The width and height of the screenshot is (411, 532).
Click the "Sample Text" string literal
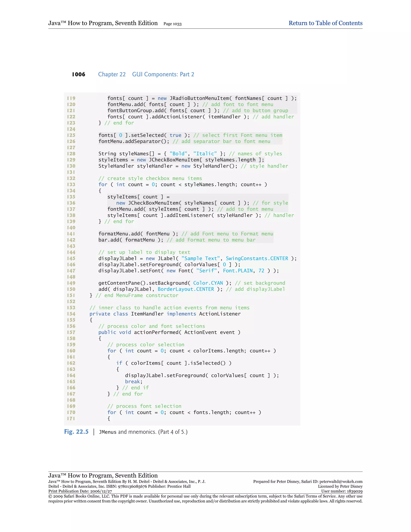201,258
